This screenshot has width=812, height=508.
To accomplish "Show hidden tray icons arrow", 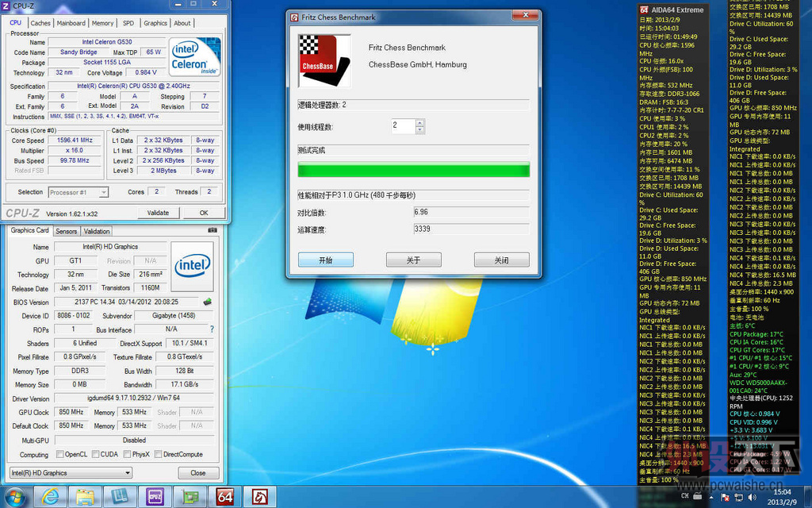I will click(712, 498).
